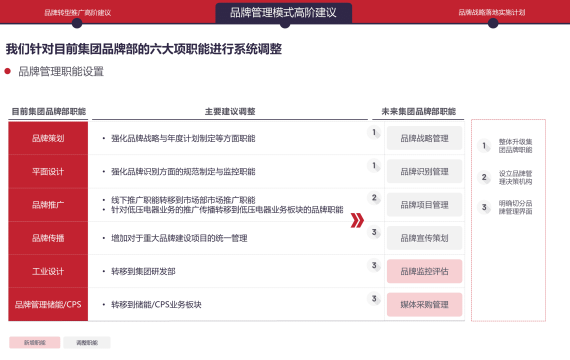Click the 品牌战略管理 gray box
This screenshot has height=360, width=570.
click(424, 138)
